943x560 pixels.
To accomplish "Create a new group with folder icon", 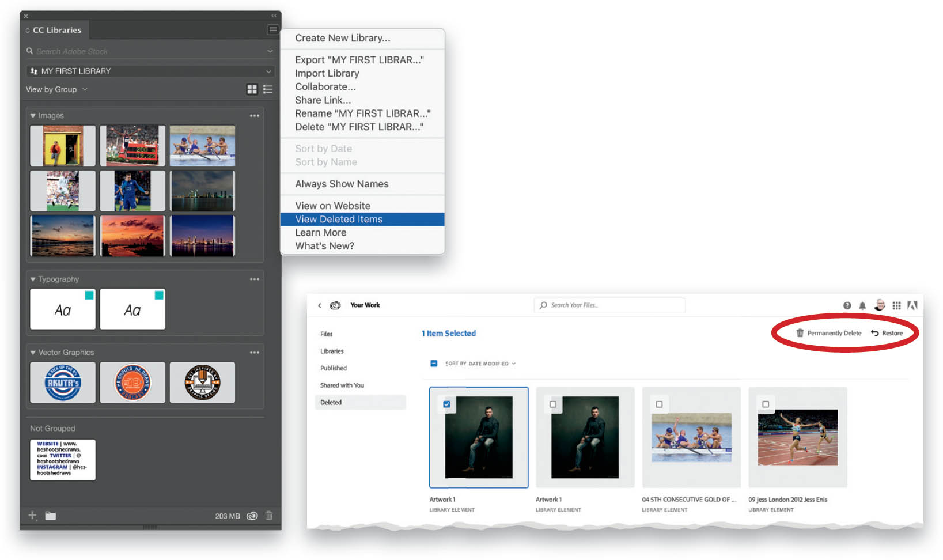I will (51, 516).
